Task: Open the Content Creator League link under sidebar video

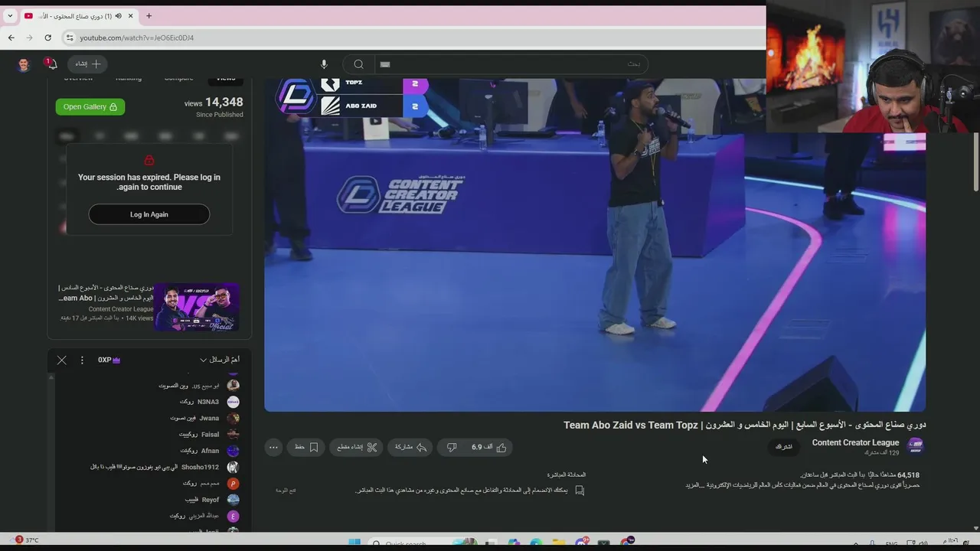Action: tap(121, 309)
